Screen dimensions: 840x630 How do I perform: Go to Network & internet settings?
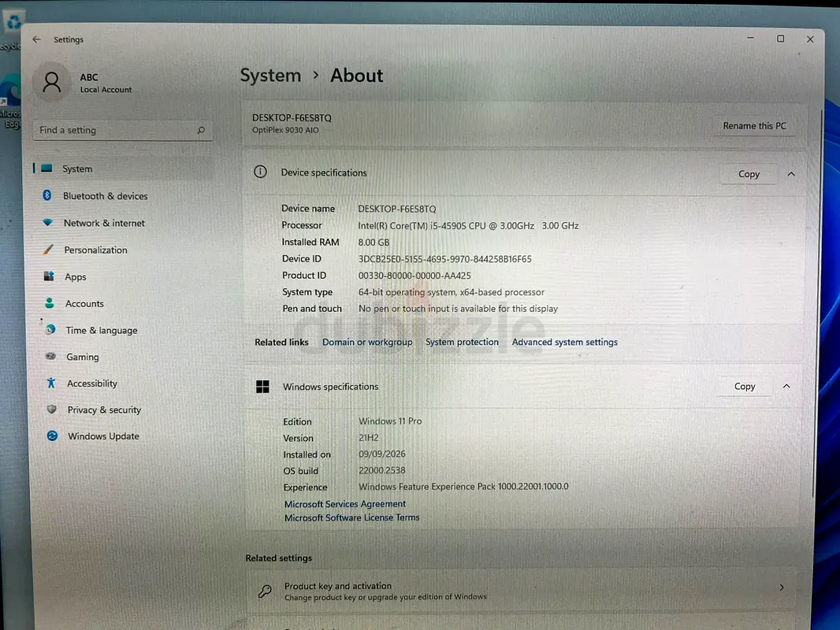tap(105, 223)
